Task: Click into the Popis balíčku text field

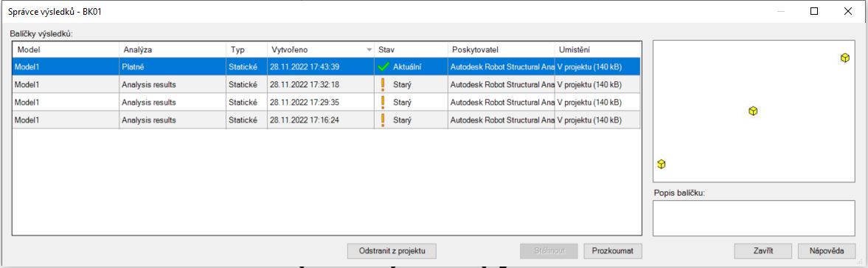Action: click(x=754, y=219)
